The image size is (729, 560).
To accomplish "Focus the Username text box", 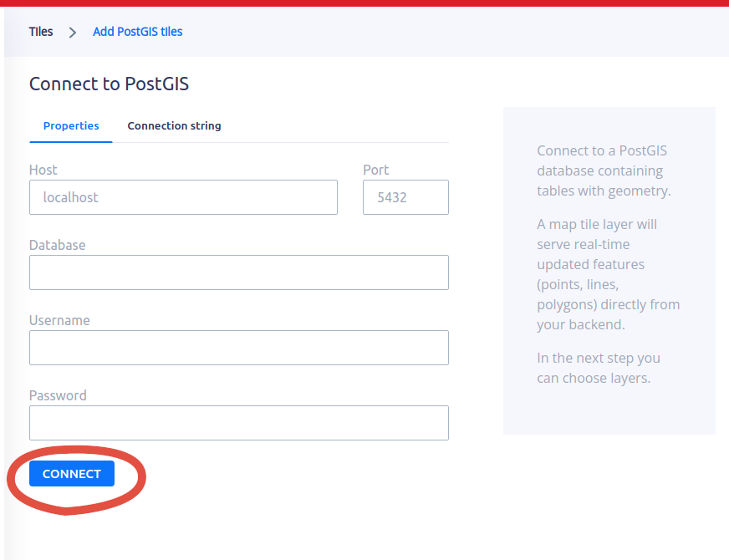I will (238, 348).
